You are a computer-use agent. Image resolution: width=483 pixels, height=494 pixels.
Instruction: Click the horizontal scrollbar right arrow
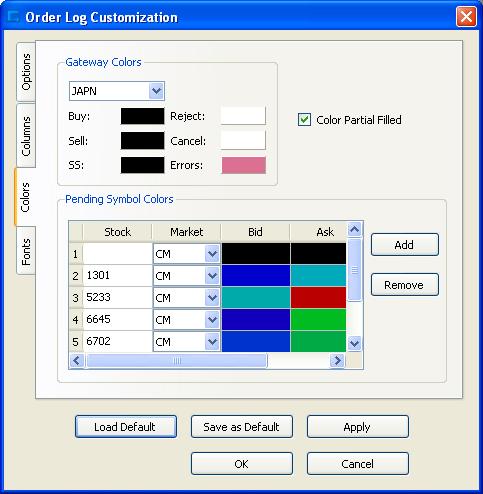[337, 360]
